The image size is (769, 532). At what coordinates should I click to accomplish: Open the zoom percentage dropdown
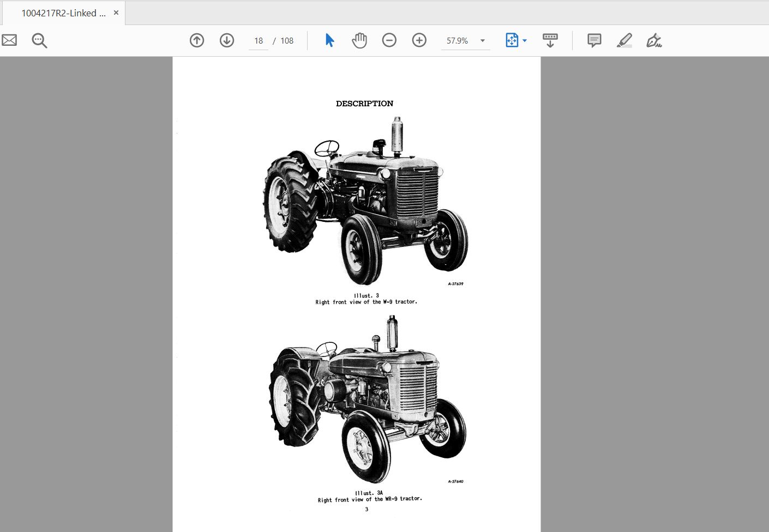click(482, 40)
